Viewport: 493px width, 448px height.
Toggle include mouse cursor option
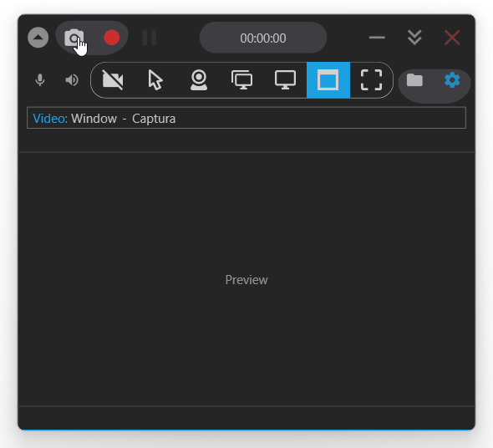[155, 80]
